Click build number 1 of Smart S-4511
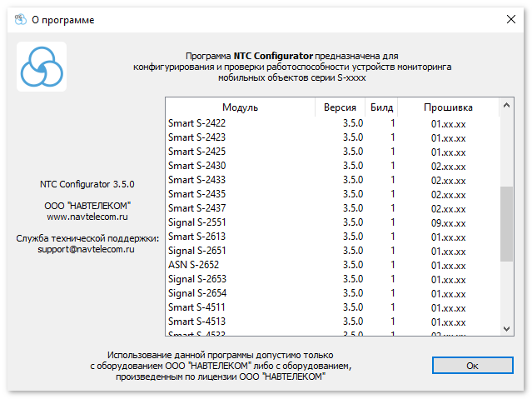 tap(393, 307)
